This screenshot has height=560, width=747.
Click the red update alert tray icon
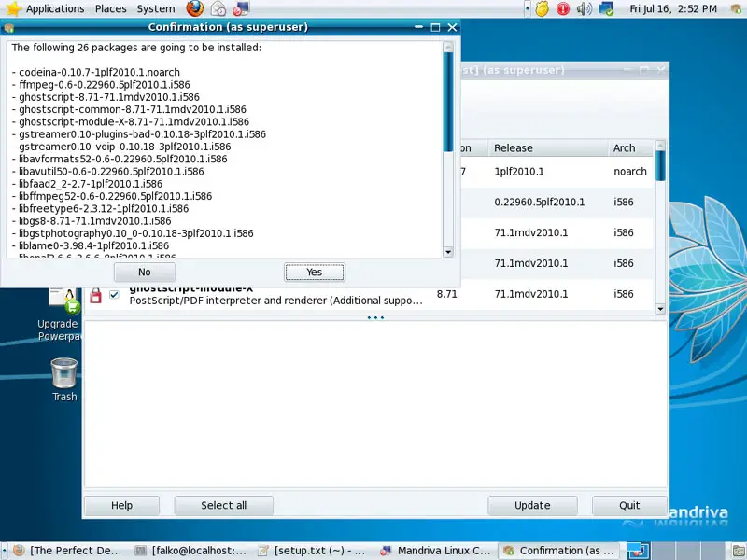point(563,8)
